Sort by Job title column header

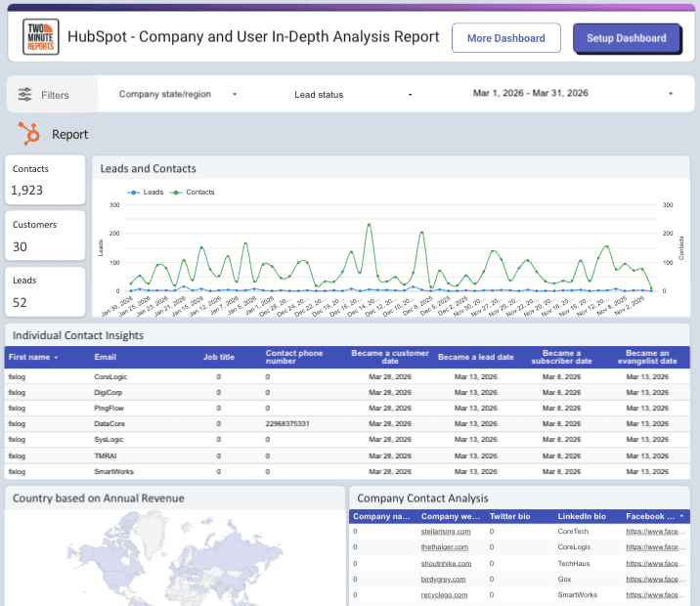219,357
